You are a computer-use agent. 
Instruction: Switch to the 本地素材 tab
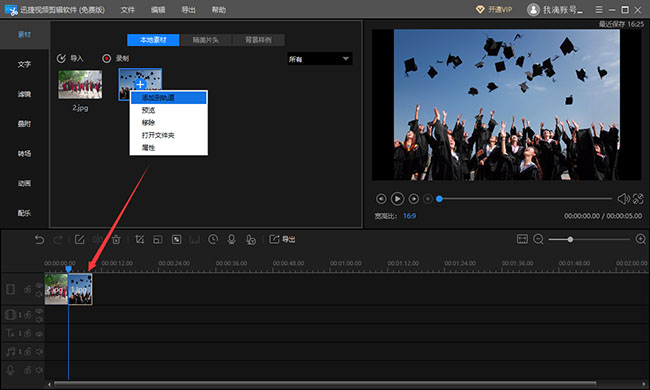click(153, 40)
